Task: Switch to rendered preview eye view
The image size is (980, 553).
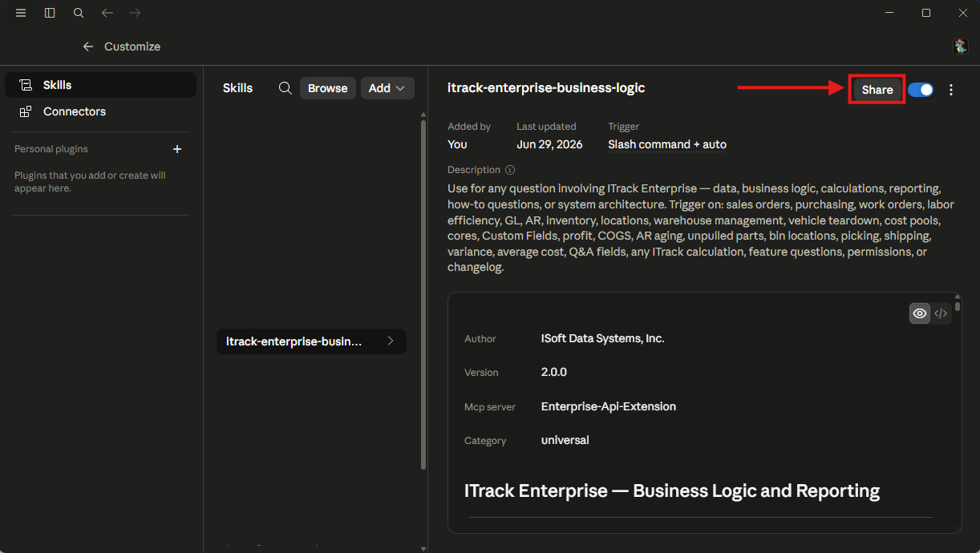Action: click(x=920, y=313)
